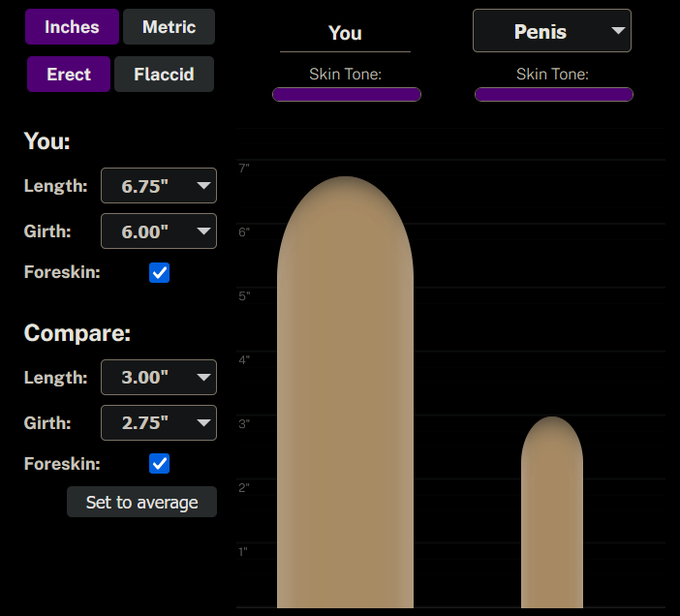The image size is (680, 616).
Task: Open the You Length dropdown showing 6.75"
Action: (159, 186)
